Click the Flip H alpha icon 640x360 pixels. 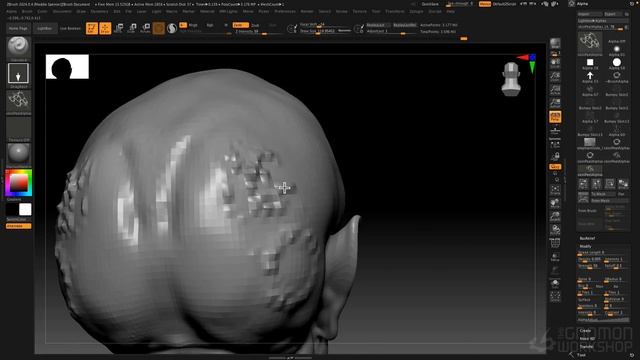[x=583, y=184]
